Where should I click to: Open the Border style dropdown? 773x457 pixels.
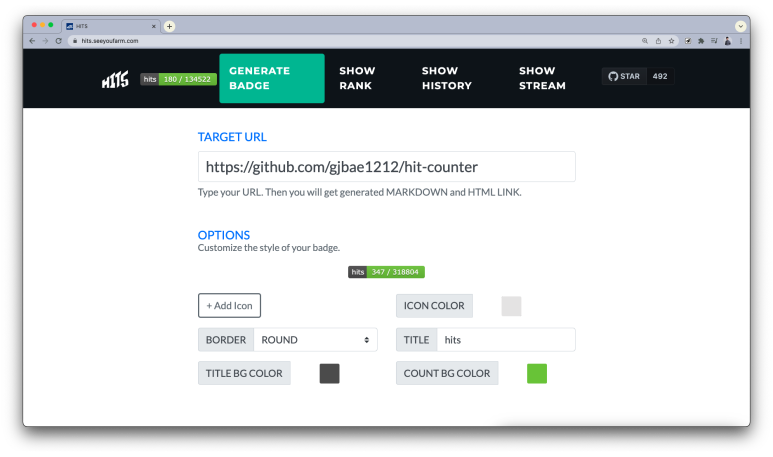[x=316, y=340]
